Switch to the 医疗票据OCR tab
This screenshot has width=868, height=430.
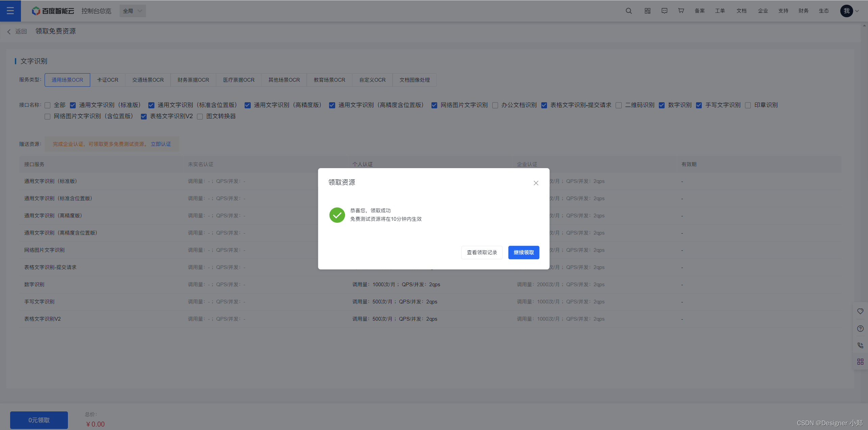[239, 80]
